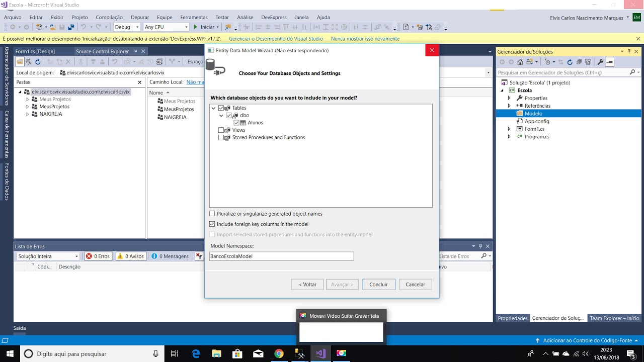The image size is (644, 362).
Task: Click the filter icon in Lista de Erros
Action: 199,256
